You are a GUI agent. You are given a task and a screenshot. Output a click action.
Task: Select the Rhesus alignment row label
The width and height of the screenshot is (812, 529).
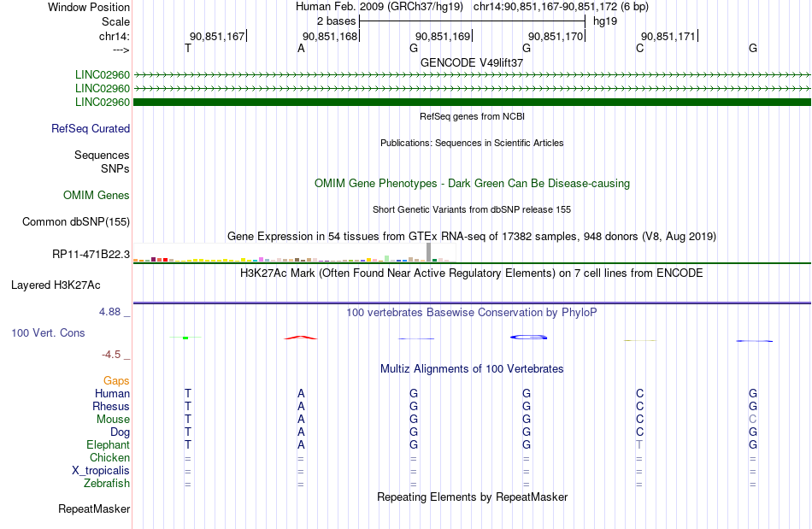(111, 406)
